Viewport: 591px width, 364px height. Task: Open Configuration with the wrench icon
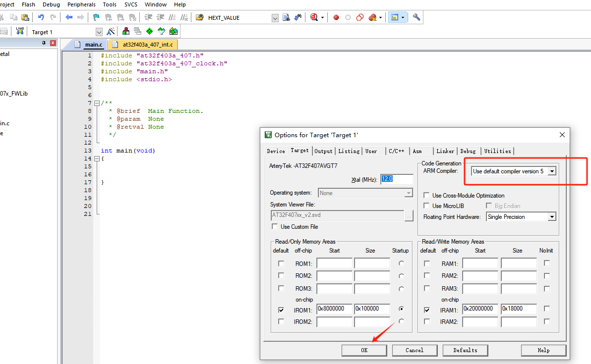point(416,17)
